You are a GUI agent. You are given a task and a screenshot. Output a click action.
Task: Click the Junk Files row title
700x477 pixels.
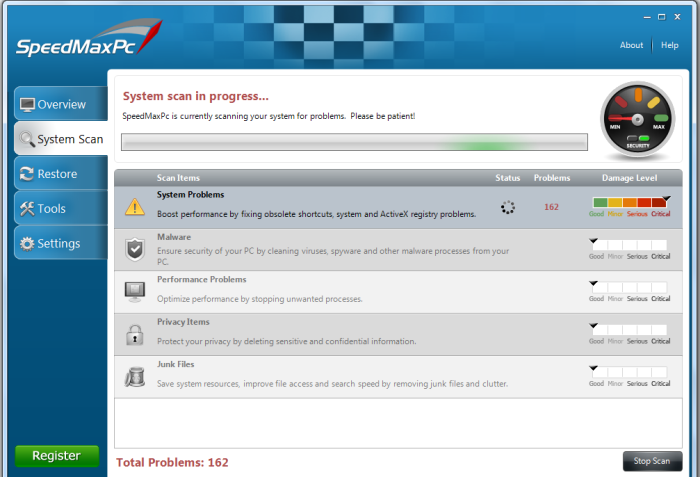[175, 364]
